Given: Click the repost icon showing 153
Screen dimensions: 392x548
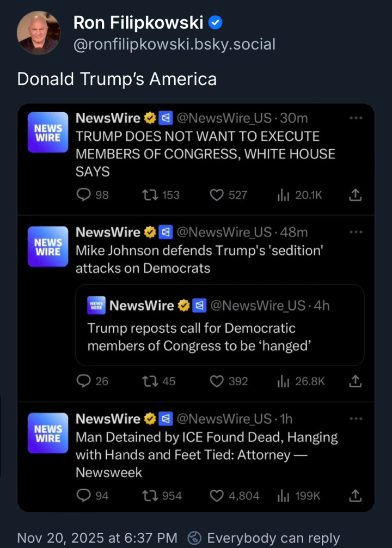Looking at the screenshot, I should click(149, 194).
